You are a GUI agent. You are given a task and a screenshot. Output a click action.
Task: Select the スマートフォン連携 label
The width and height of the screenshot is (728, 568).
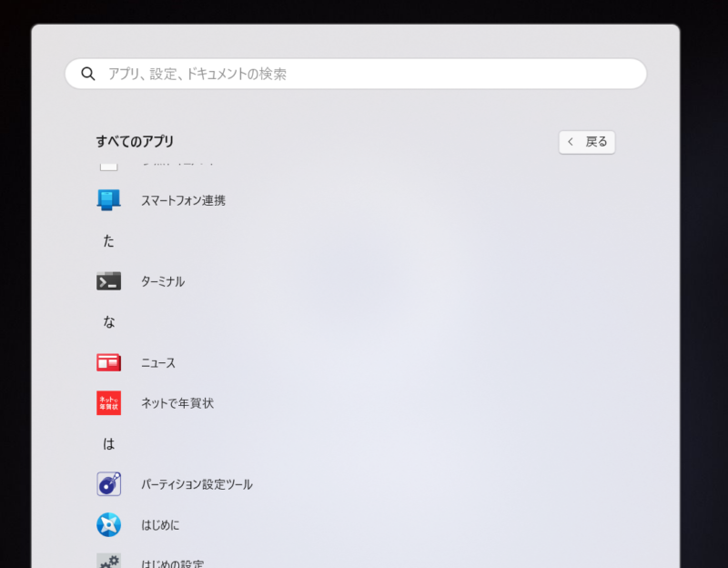(x=184, y=200)
